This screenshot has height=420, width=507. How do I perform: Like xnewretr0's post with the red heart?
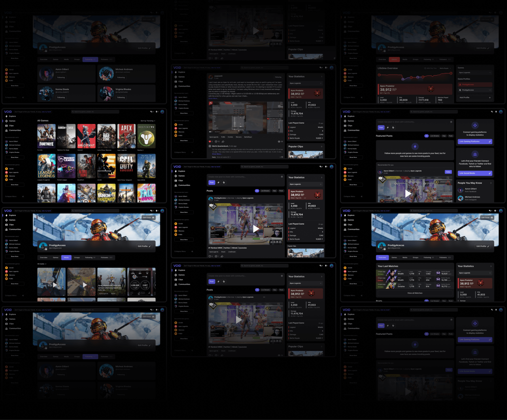coord(210,142)
